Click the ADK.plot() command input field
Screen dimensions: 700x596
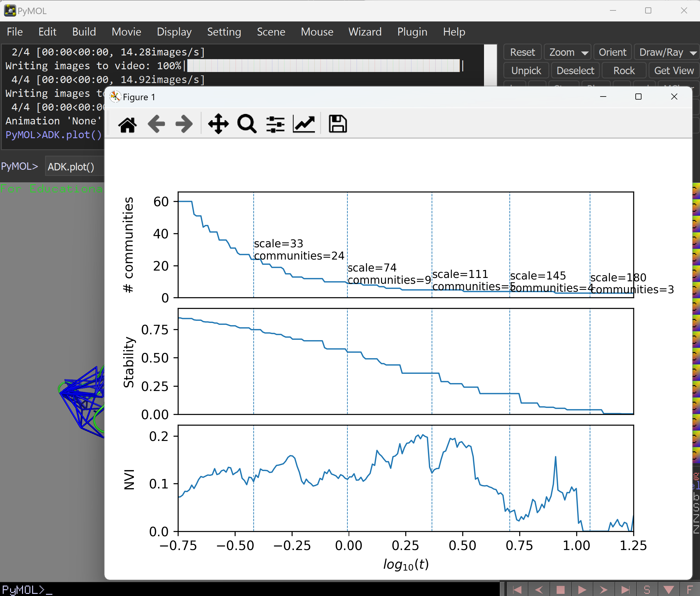[74, 167]
